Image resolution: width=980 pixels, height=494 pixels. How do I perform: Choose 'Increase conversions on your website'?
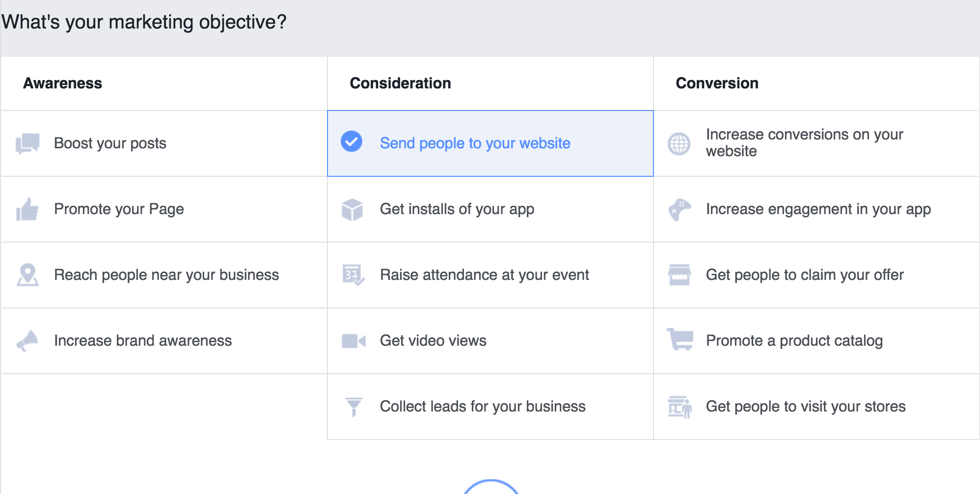pos(804,143)
